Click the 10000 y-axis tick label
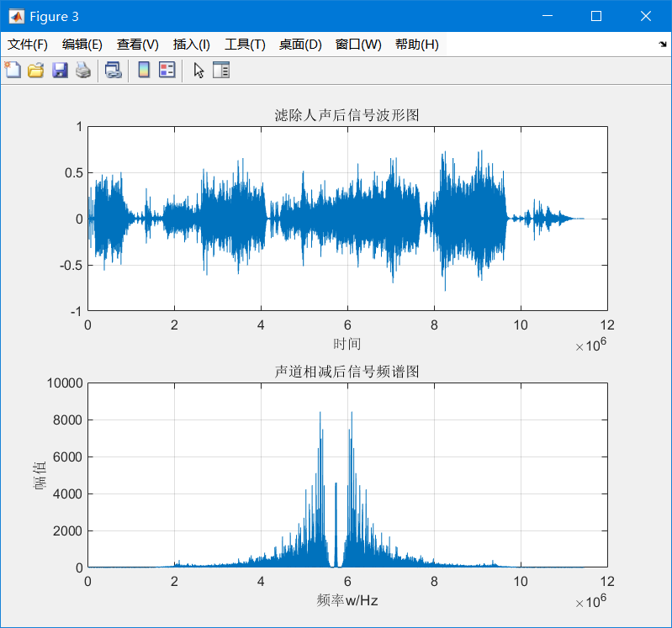This screenshot has height=628, width=672. coord(65,383)
